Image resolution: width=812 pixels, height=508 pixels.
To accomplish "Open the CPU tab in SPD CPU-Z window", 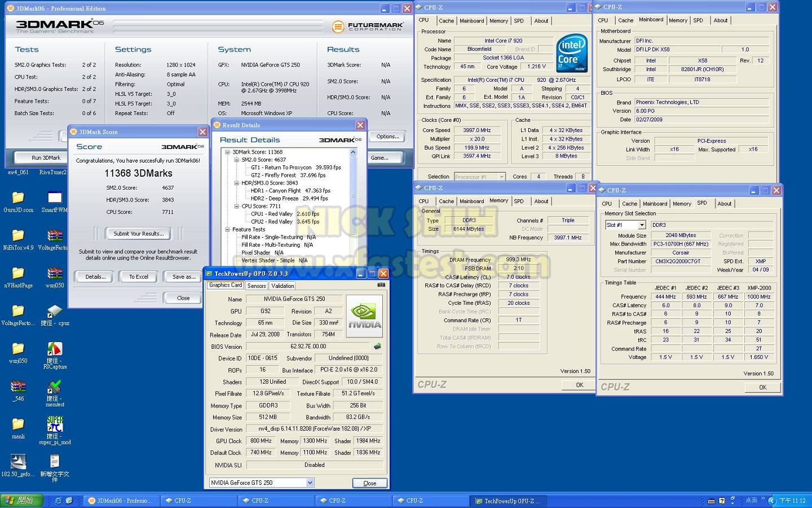I will (x=607, y=204).
